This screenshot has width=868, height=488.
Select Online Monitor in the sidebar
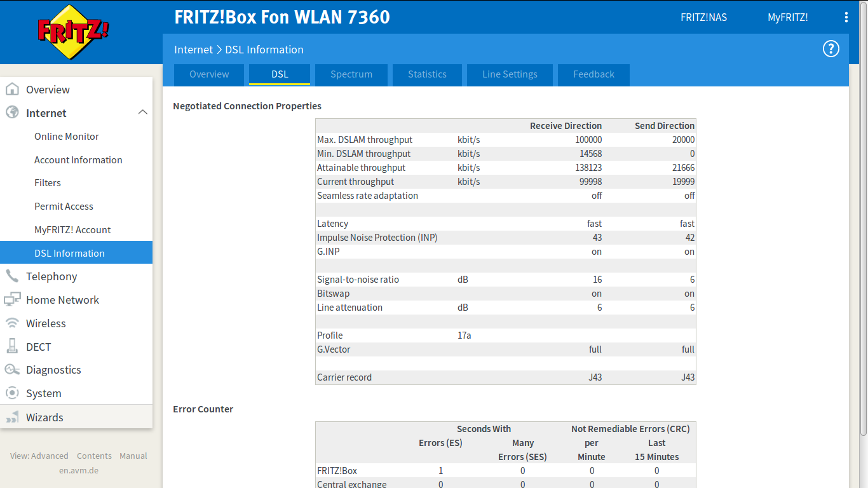67,137
